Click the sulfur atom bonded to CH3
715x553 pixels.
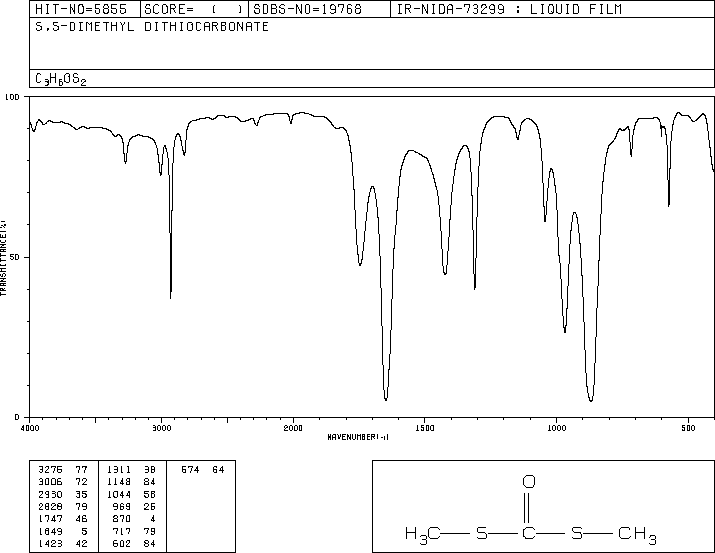click(x=577, y=533)
